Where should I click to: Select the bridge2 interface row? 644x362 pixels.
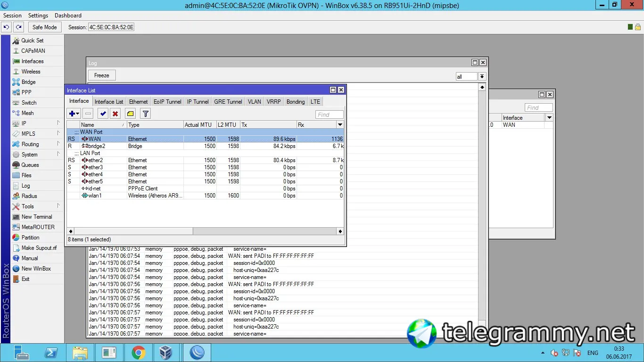pos(205,146)
